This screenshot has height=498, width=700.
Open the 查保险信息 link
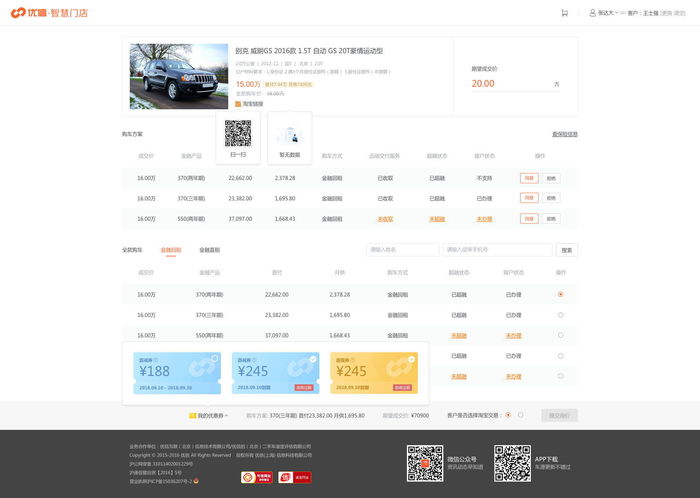564,134
